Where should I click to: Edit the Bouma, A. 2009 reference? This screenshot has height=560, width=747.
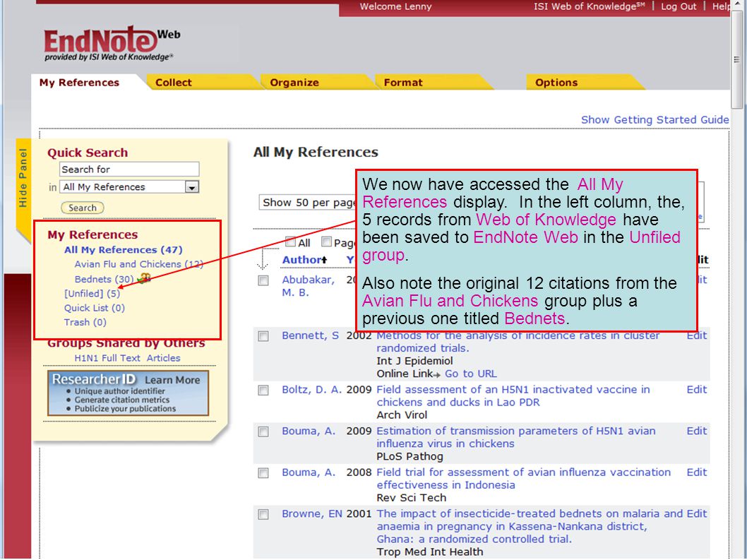[696, 431]
